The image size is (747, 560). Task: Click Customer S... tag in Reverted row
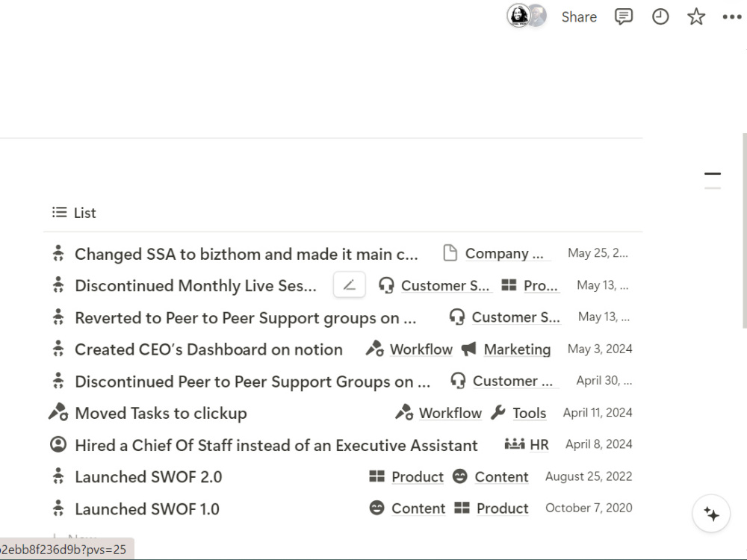click(x=516, y=317)
